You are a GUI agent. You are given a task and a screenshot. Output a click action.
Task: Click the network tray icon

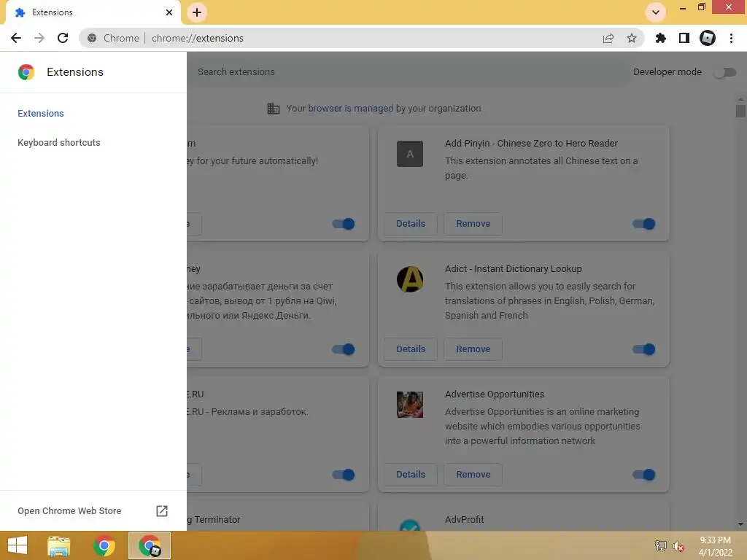pyautogui.click(x=661, y=545)
